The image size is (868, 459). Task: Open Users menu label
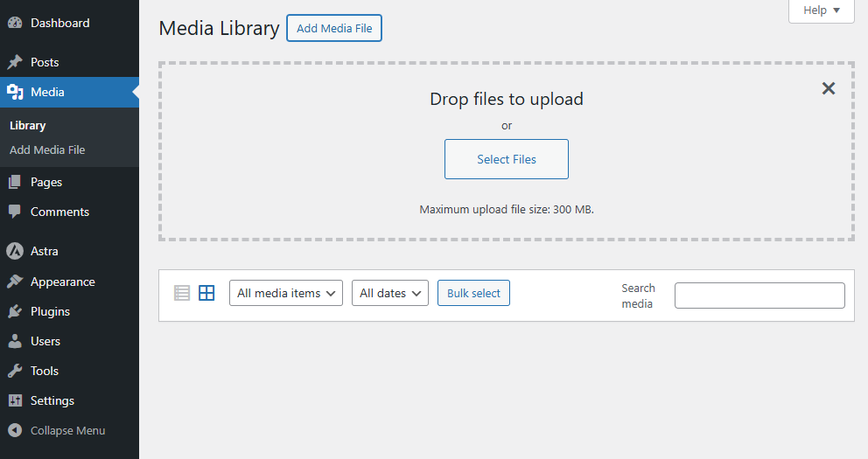click(45, 341)
